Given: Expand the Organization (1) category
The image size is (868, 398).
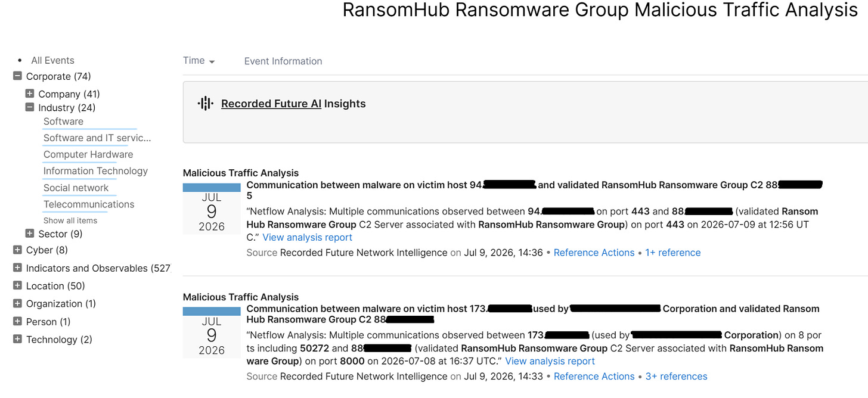Looking at the screenshot, I should [x=17, y=304].
